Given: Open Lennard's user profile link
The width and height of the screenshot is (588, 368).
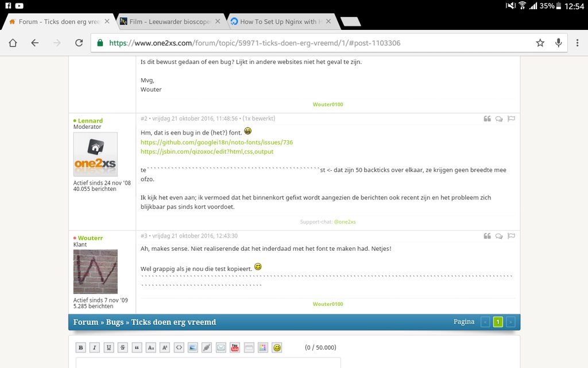Looking at the screenshot, I should [x=90, y=121].
